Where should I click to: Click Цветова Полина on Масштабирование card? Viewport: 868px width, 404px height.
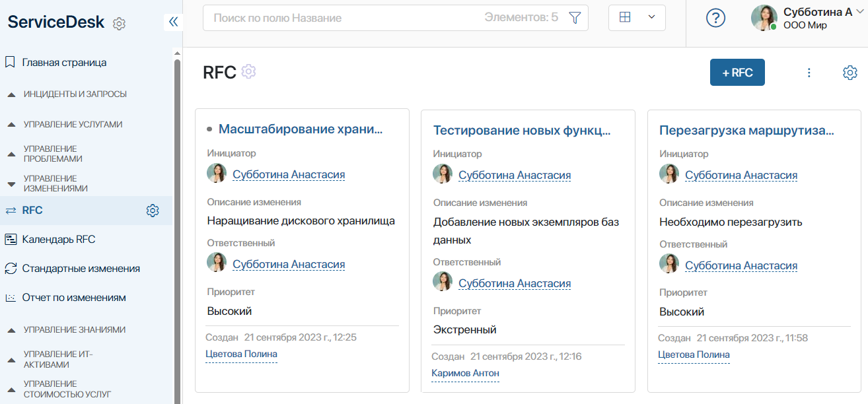pyautogui.click(x=241, y=354)
